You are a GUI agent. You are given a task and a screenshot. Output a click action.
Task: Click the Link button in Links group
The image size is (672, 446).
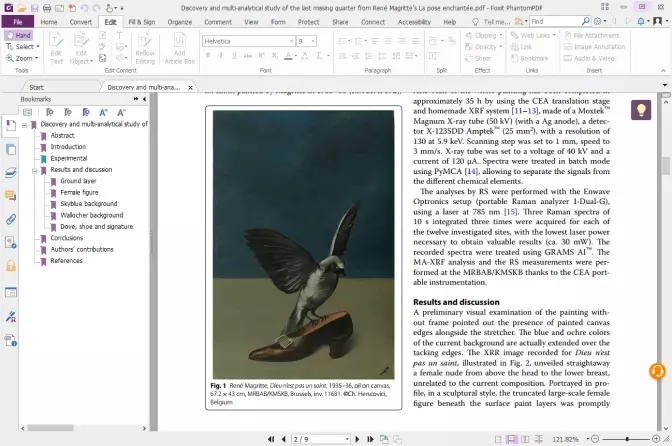[x=522, y=47]
